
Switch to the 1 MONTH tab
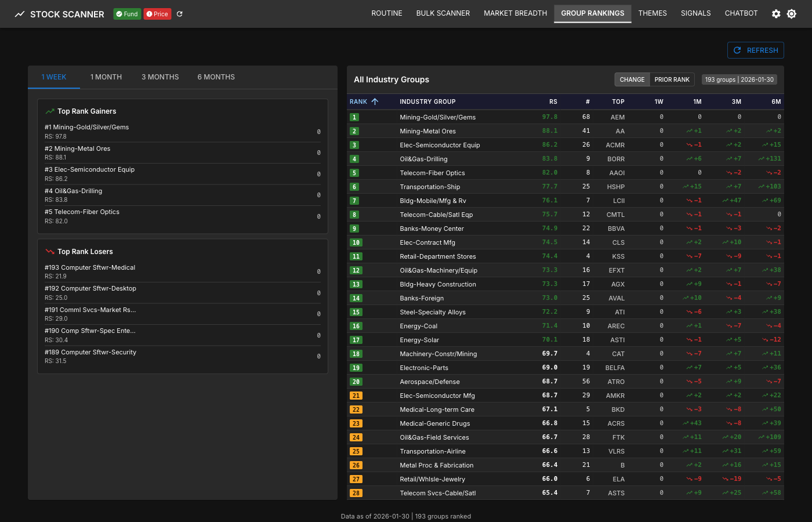(x=106, y=77)
